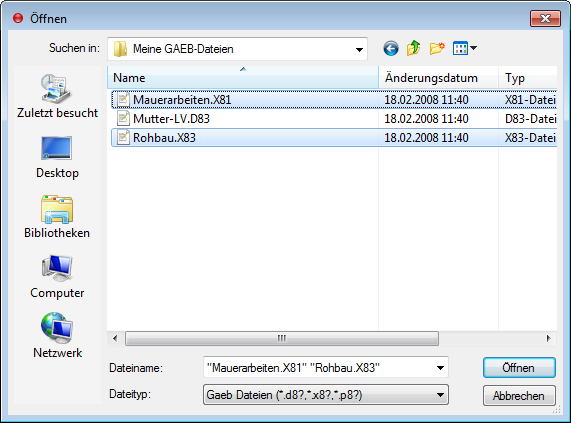Click the horizontal scrollbar thumb
This screenshot has width=571, height=423.
282,339
